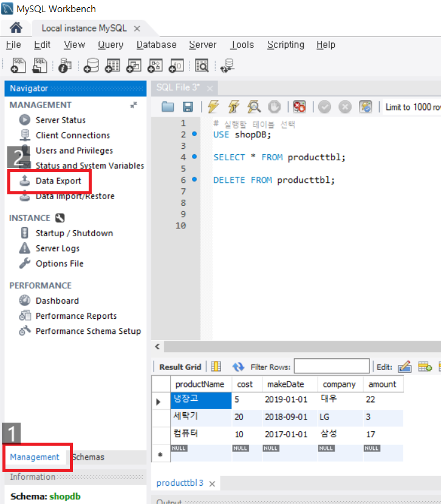Execute the script lightning icon
The width and height of the screenshot is (441, 504).
[x=213, y=107]
